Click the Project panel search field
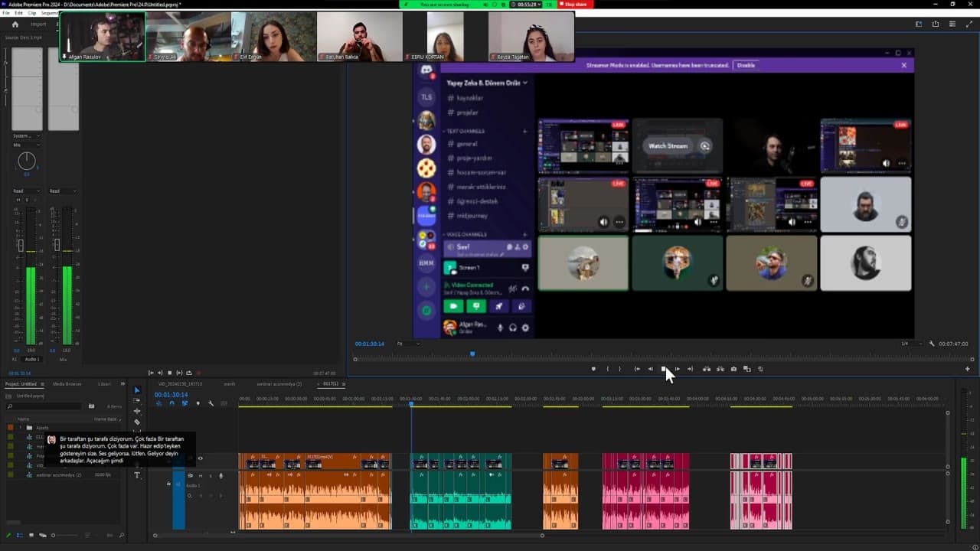Viewport: 980px width, 551px height. pos(44,406)
